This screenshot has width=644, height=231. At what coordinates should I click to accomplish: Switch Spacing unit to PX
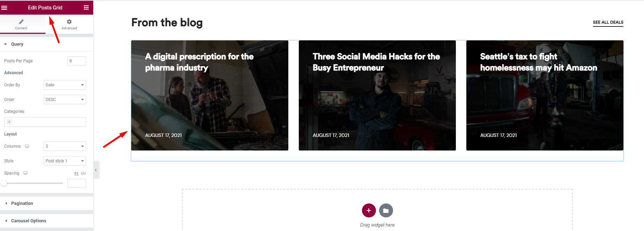pyautogui.click(x=76, y=174)
